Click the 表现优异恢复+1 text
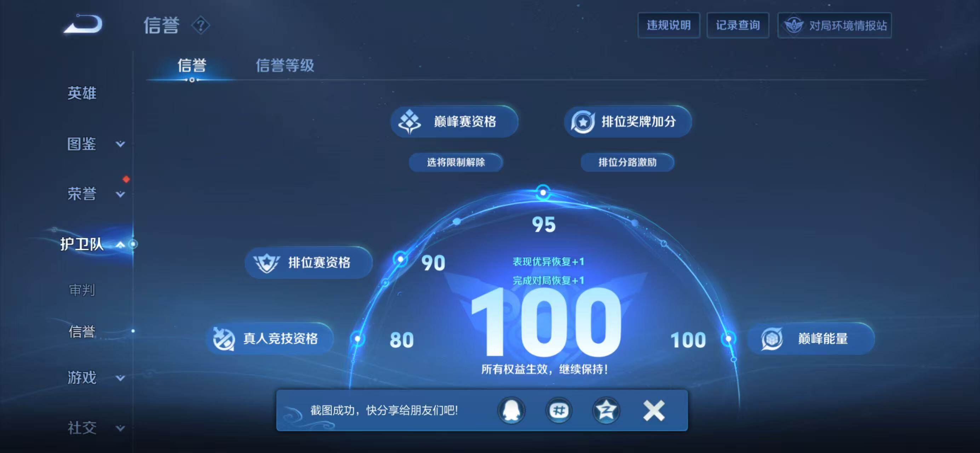This screenshot has height=453, width=980. click(548, 262)
